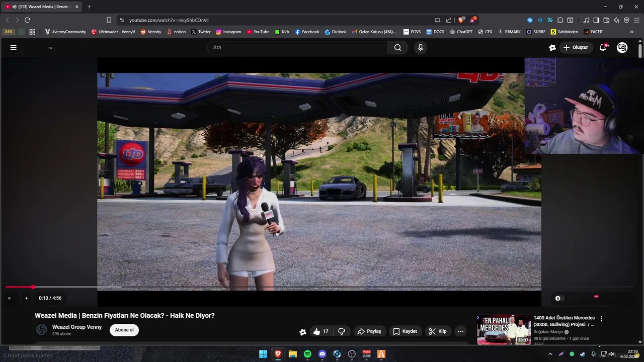Open suggested Mercedes 300SL Gullwing video thumbnail
This screenshot has height=362, width=644.
(x=504, y=330)
